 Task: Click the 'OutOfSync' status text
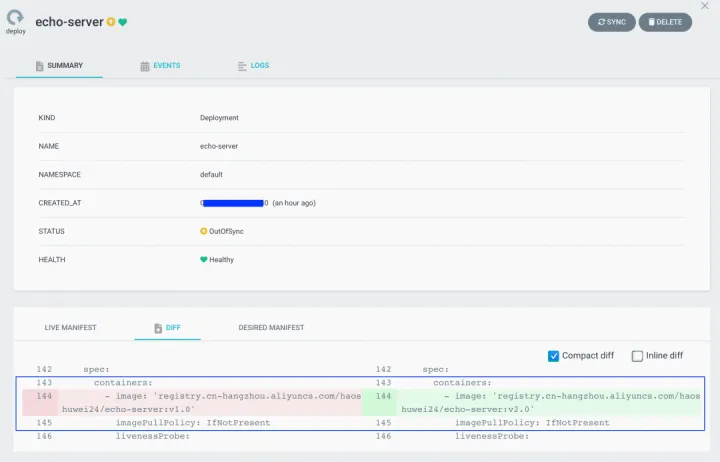click(226, 231)
